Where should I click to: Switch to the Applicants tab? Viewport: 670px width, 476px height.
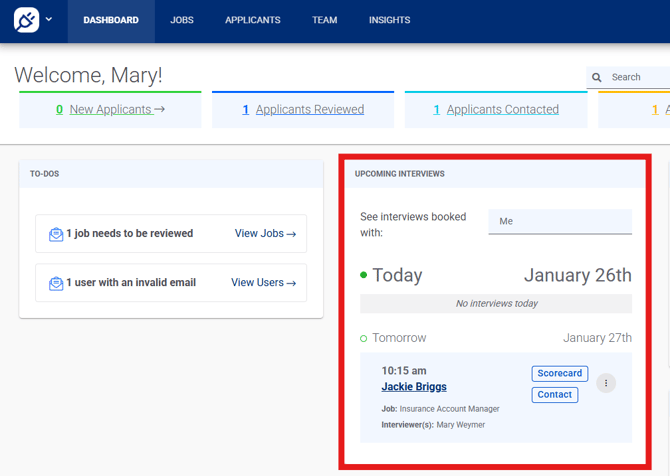pyautogui.click(x=253, y=20)
